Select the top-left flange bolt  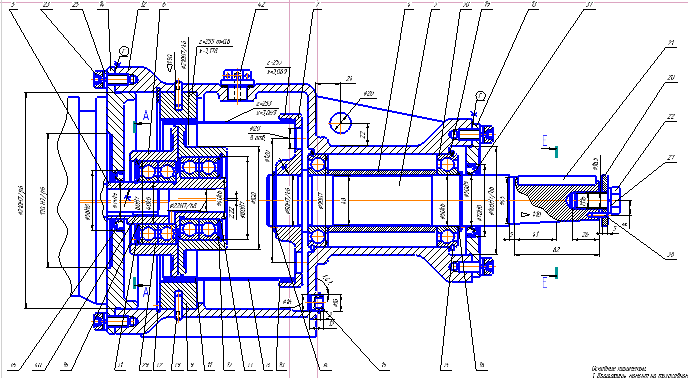tap(115, 79)
